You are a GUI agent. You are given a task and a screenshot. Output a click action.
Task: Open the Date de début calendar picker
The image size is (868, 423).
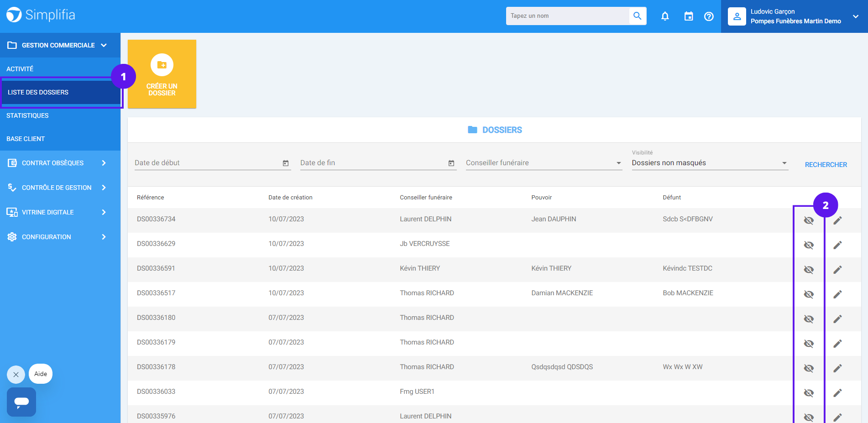pos(286,163)
